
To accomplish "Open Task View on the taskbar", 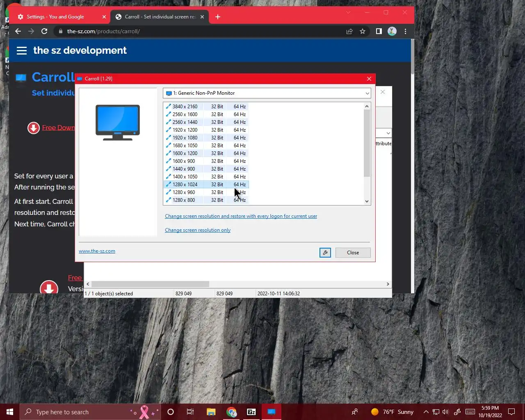I will tap(190, 412).
